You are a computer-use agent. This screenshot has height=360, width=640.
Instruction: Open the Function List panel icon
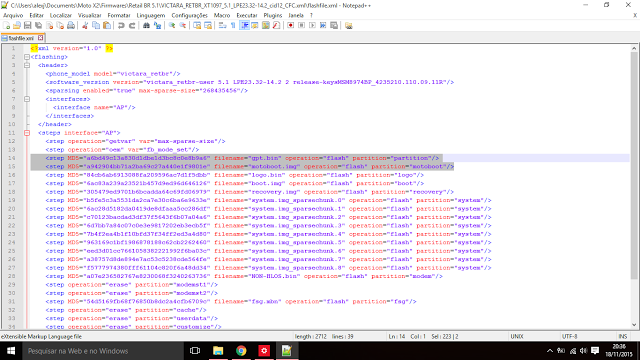tap(276, 26)
